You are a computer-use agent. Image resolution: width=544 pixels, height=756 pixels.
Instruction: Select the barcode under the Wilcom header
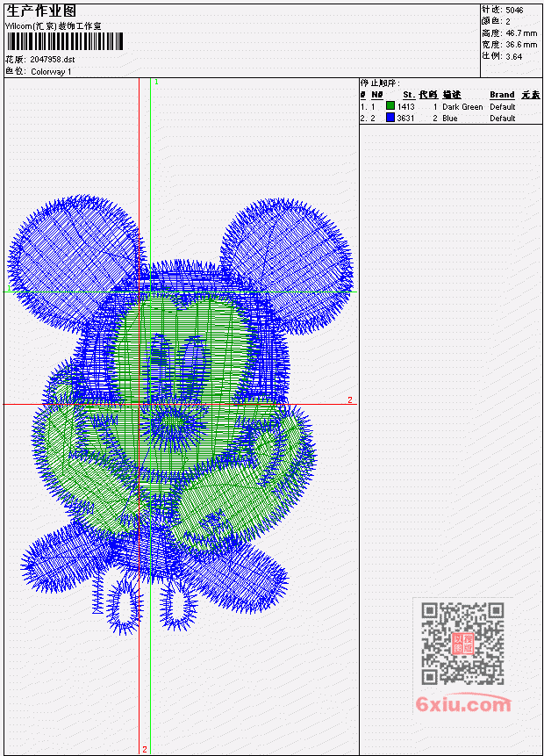coord(65,42)
